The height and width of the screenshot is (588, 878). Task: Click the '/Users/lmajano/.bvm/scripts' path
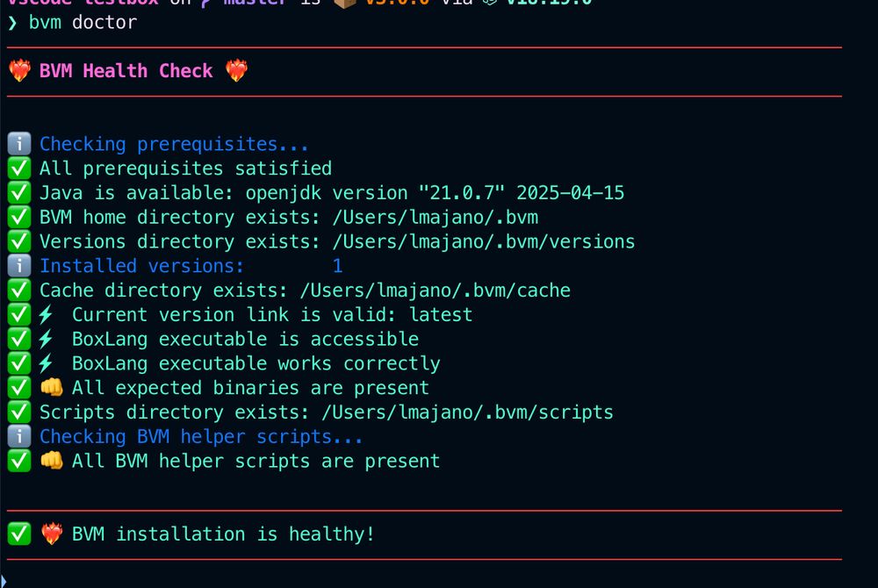(468, 412)
